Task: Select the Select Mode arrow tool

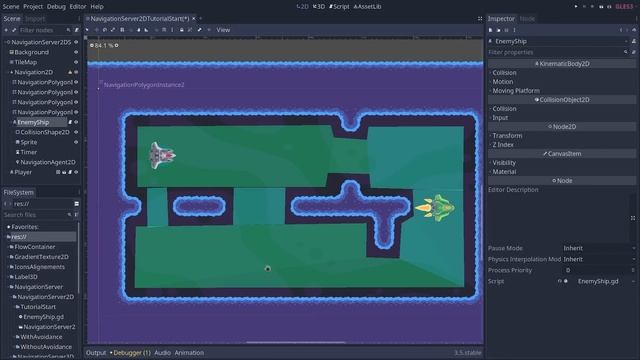Action: 87,30
